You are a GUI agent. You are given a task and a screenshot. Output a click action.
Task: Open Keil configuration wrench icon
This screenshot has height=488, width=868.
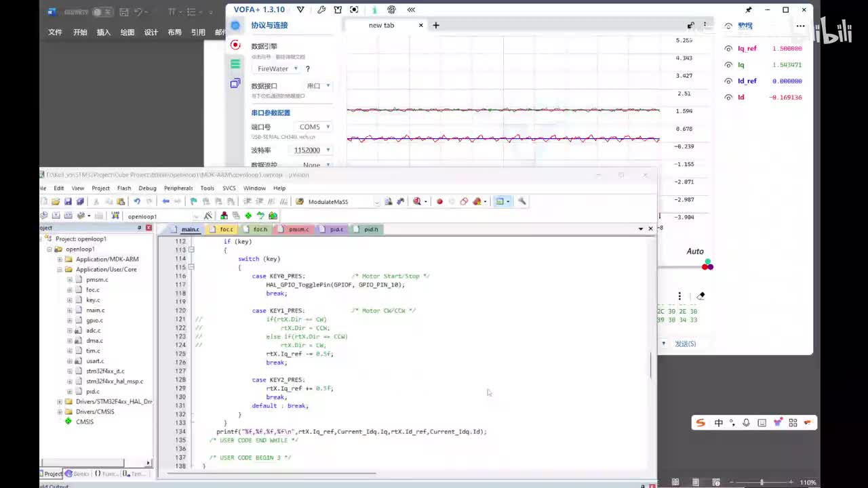point(522,201)
